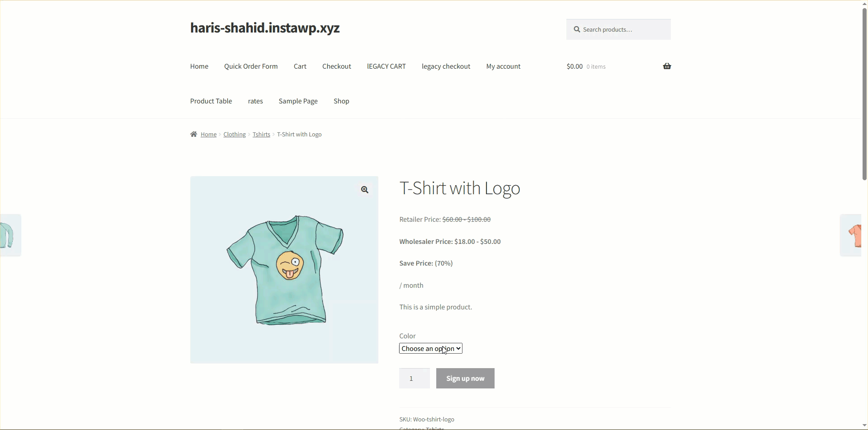Click the Clothing breadcrumb link
Viewport: 868px width, 430px height.
(x=235, y=134)
